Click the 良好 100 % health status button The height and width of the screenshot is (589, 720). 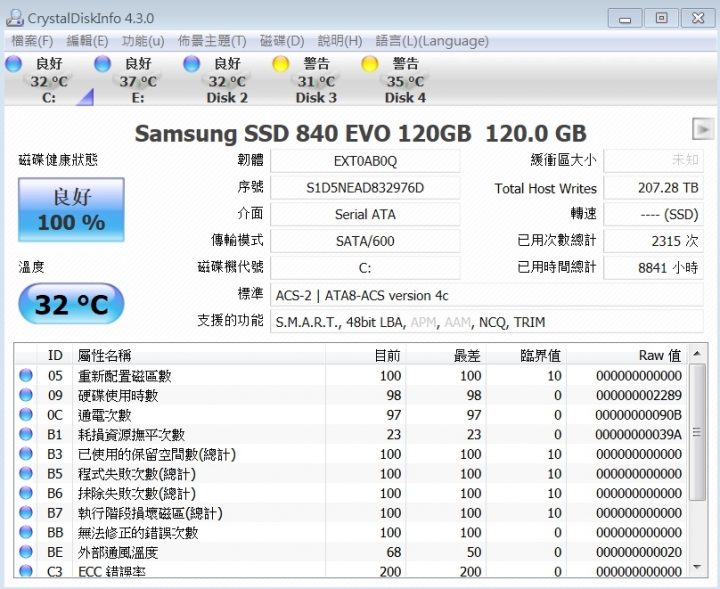point(71,210)
